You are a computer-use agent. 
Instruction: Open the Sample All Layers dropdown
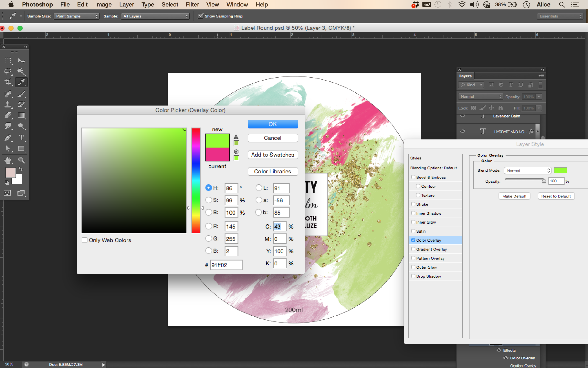pos(155,16)
